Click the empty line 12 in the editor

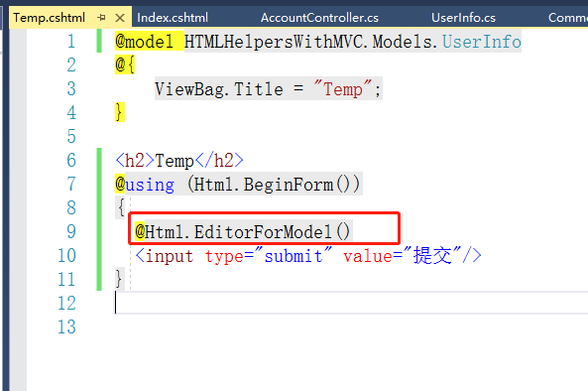[x=351, y=303]
